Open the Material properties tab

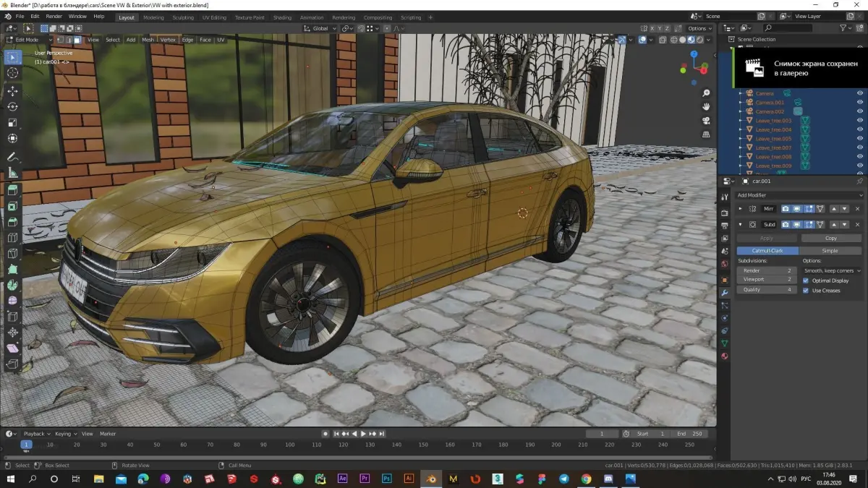point(725,356)
